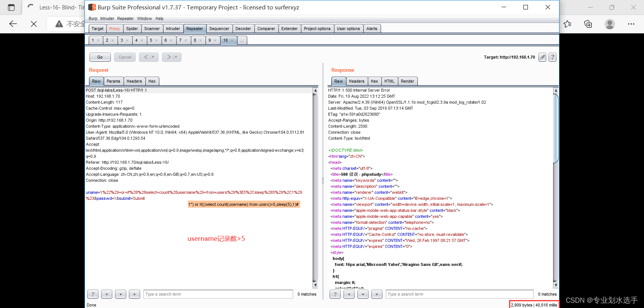Show response Hex view

pyautogui.click(x=374, y=81)
